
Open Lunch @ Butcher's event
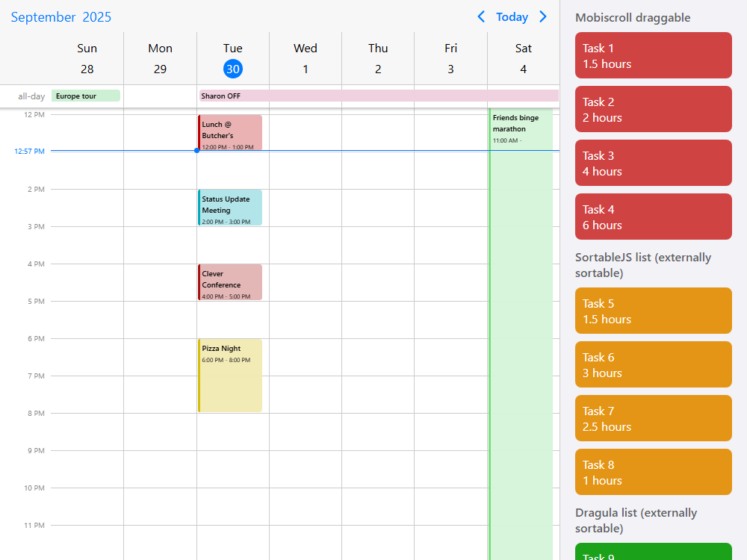tap(230, 132)
